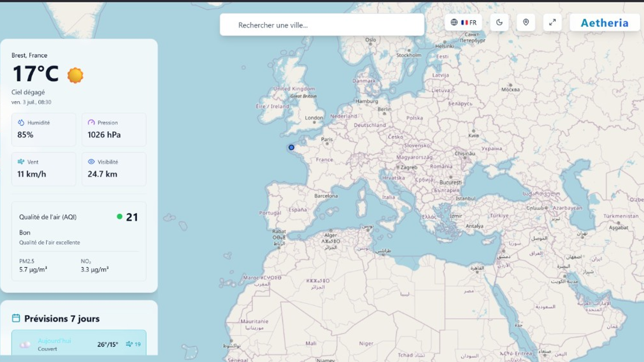
Task: Click the sun weather icon beside 17°C
Action: (x=75, y=75)
